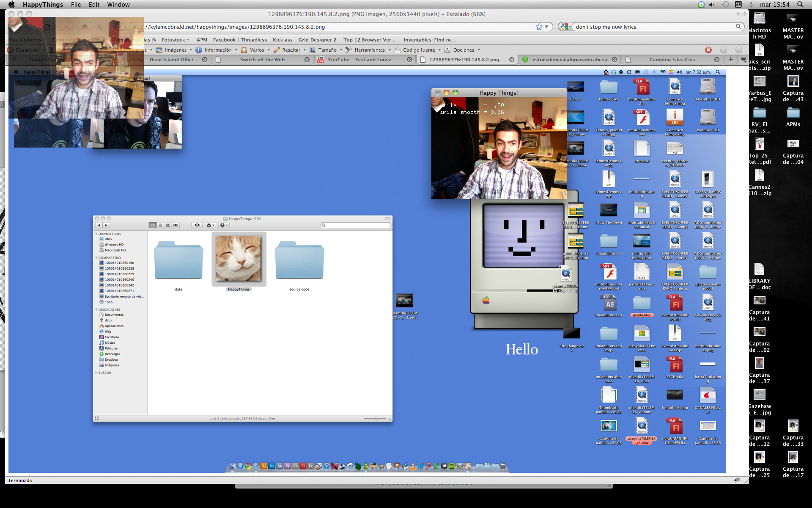
Task: Click the search magnifier in search box
Action: pos(738,27)
